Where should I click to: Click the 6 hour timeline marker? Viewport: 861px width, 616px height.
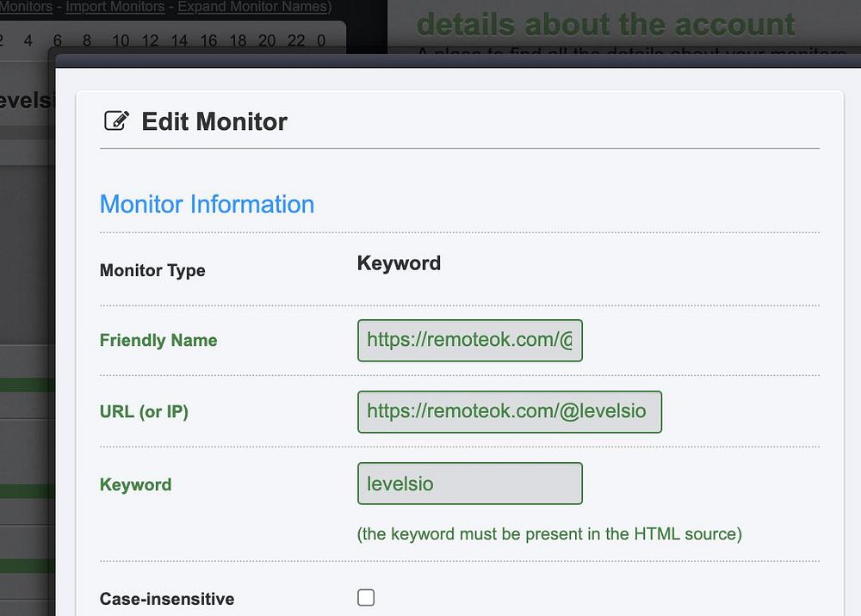[57, 40]
